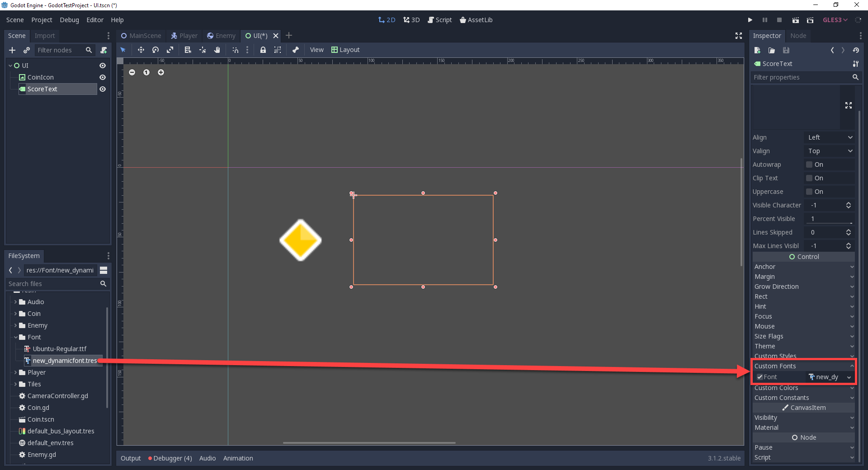The width and height of the screenshot is (868, 470).
Task: Click the Filter properties search field
Action: tap(801, 77)
